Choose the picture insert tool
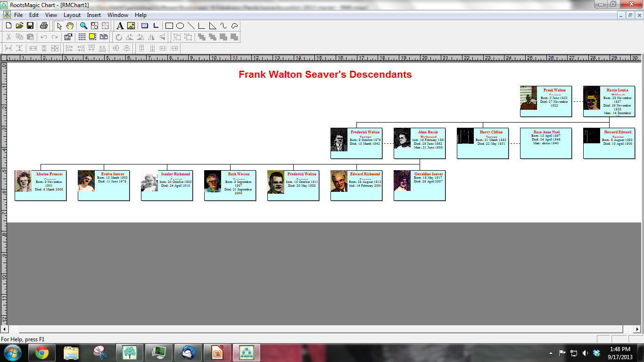 [132, 26]
